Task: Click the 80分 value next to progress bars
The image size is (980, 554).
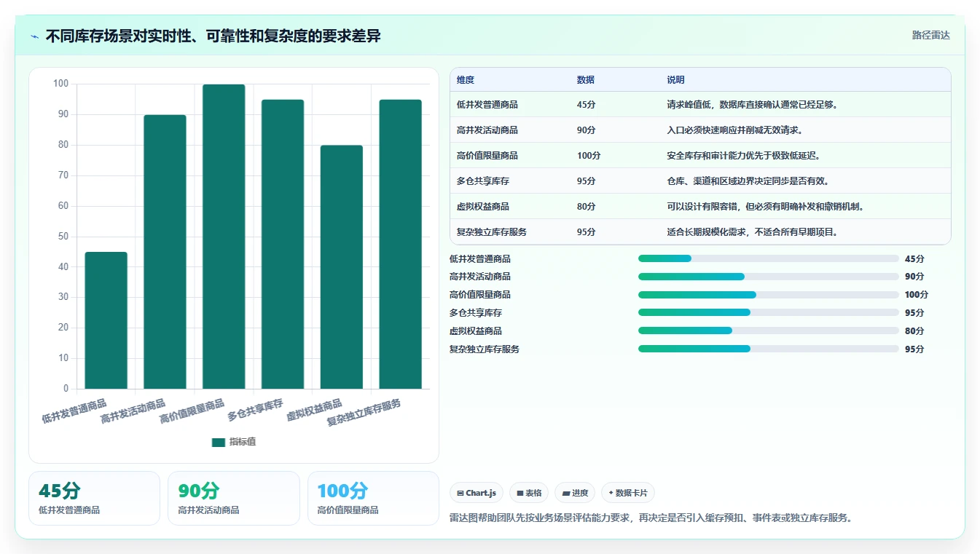Action: click(x=914, y=331)
